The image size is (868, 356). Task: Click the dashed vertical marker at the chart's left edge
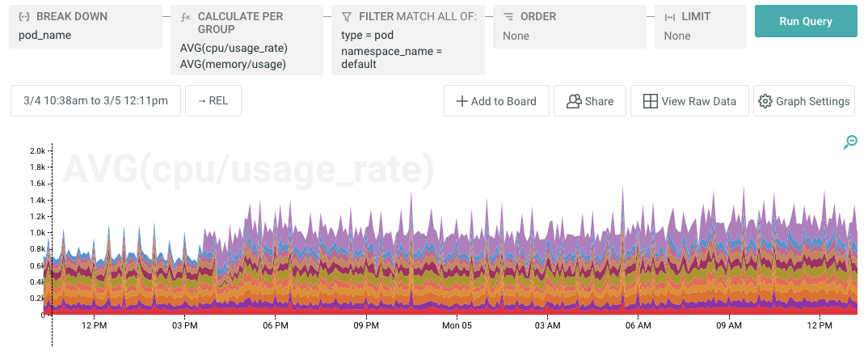[52, 243]
